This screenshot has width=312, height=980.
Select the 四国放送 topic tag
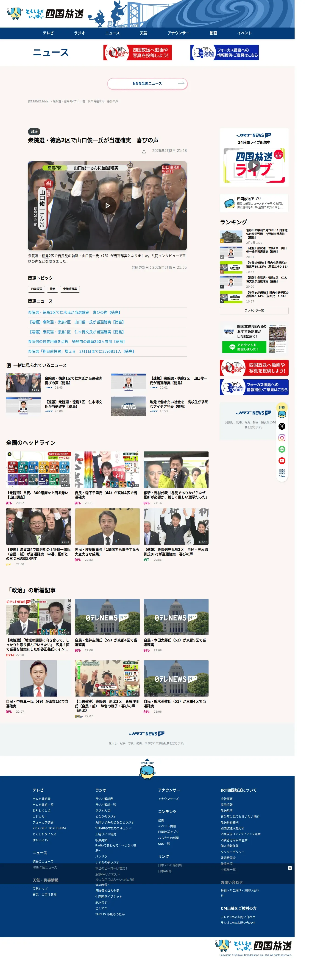tap(36, 289)
